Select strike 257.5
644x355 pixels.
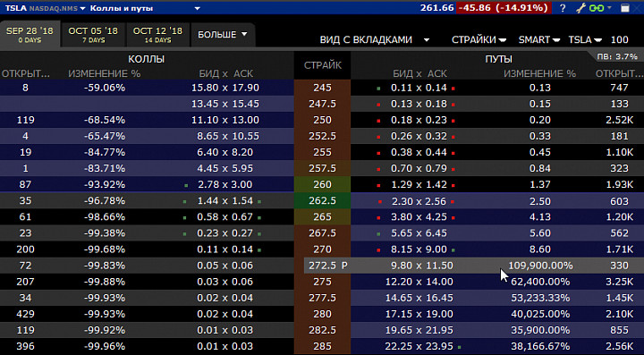pos(322,168)
